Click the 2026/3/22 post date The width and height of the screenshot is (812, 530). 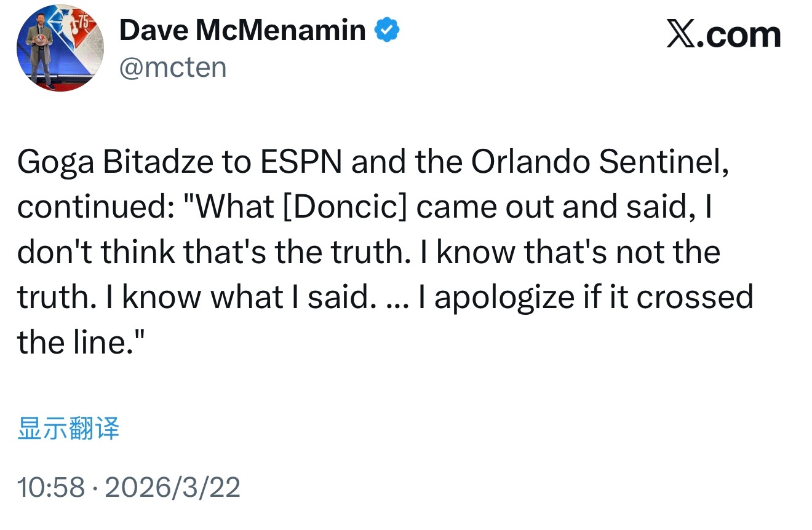173,488
